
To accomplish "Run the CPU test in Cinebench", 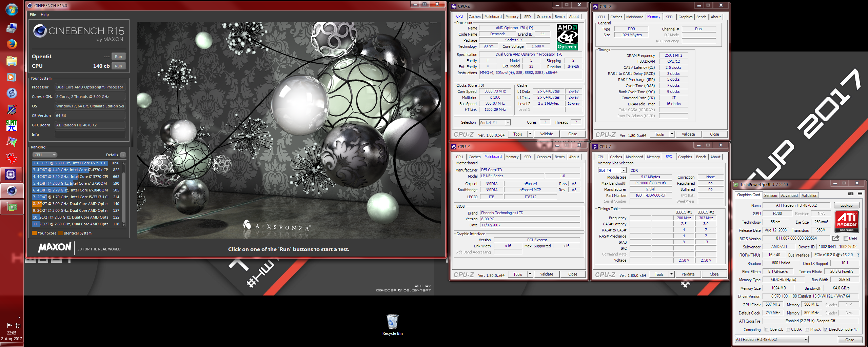I will (118, 66).
